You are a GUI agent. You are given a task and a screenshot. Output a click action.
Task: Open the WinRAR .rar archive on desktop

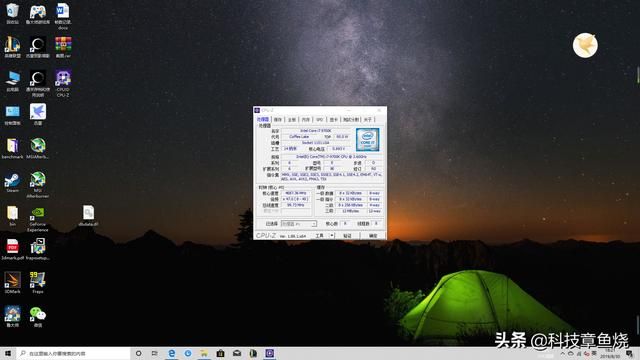coord(63,47)
